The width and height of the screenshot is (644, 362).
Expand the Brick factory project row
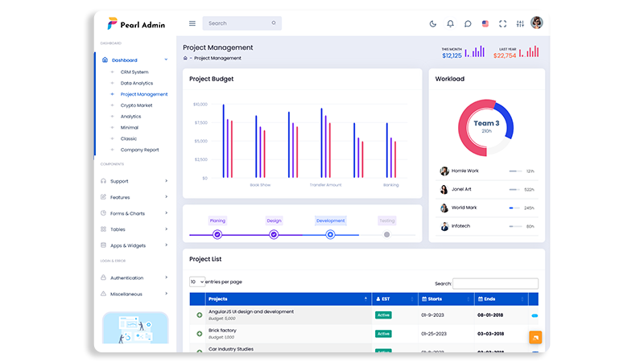point(200,334)
